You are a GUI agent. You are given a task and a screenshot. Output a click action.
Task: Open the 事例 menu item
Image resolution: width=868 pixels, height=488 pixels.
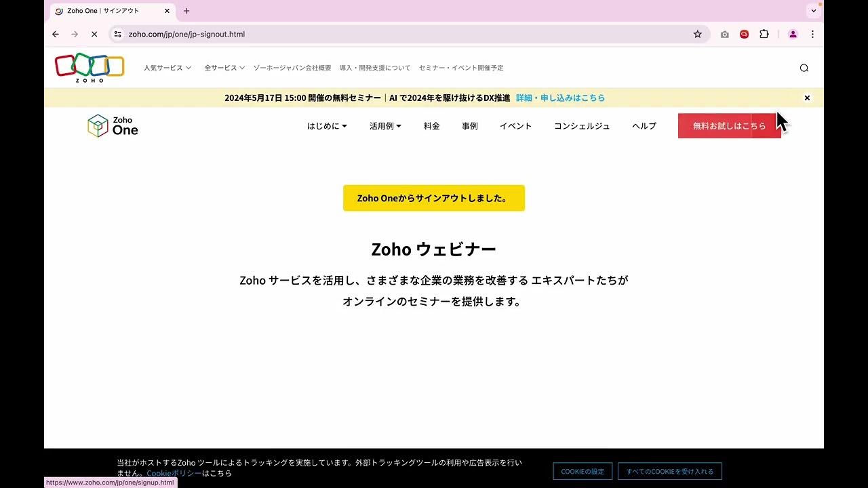(470, 126)
